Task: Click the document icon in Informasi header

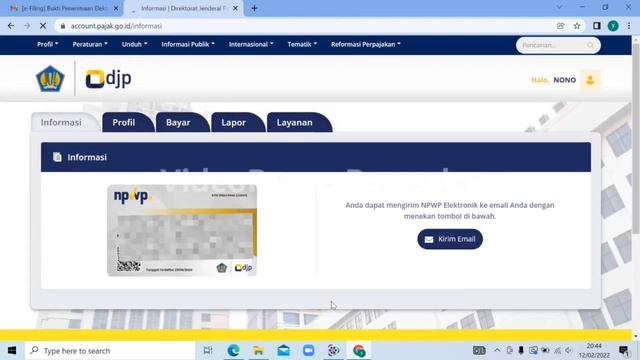Action: 57,157
